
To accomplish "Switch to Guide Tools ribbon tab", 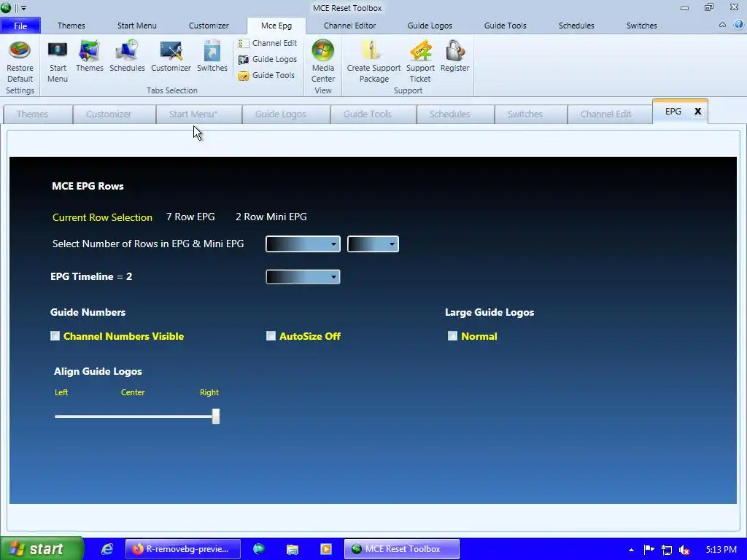I will [x=506, y=26].
